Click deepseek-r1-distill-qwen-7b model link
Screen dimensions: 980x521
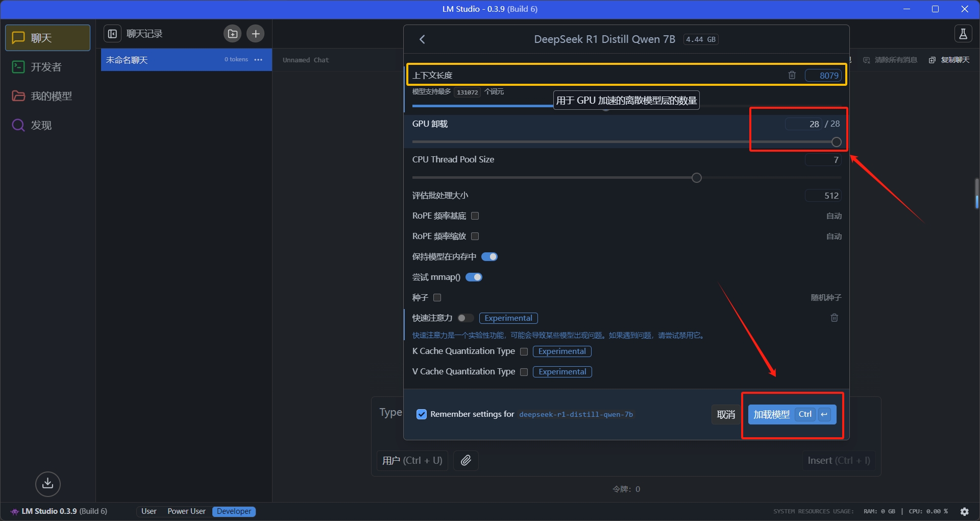click(x=576, y=414)
